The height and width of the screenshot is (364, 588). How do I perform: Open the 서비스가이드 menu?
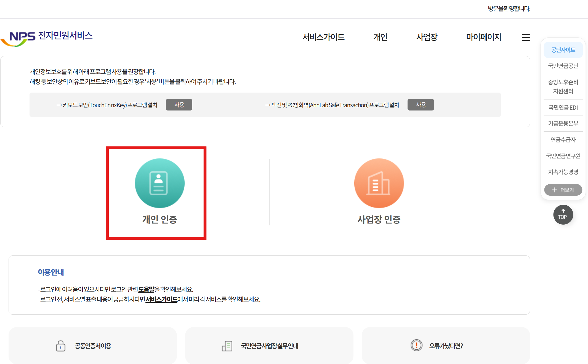click(x=323, y=37)
